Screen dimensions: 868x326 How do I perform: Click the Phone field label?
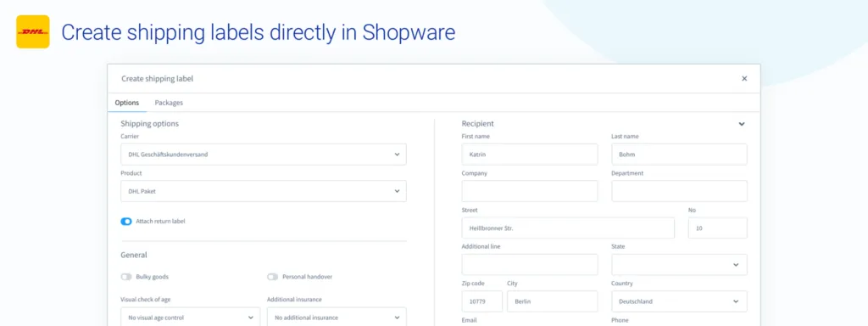pos(620,320)
